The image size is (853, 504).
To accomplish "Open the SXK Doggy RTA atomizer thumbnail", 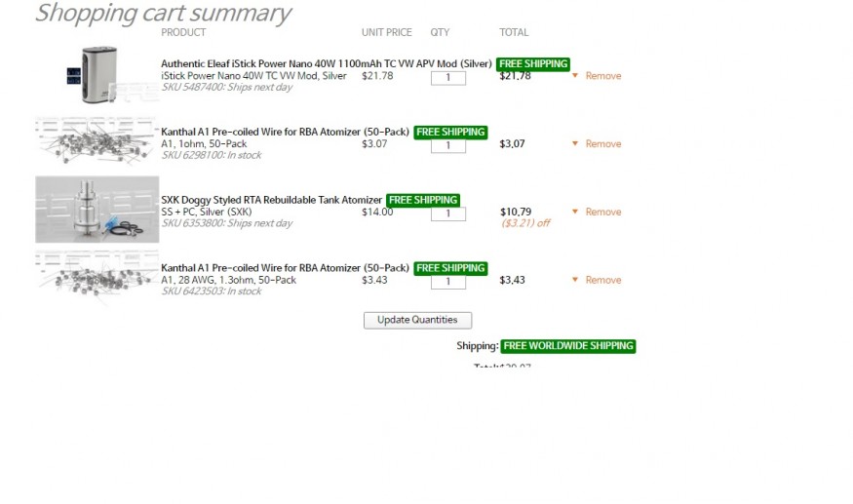I will pos(97,210).
